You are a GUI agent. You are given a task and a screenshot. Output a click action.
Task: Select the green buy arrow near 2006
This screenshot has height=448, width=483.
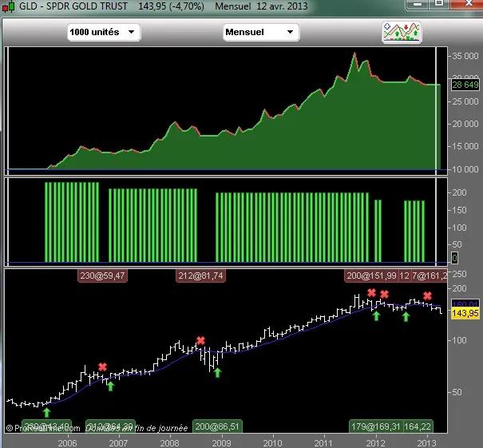point(46,412)
